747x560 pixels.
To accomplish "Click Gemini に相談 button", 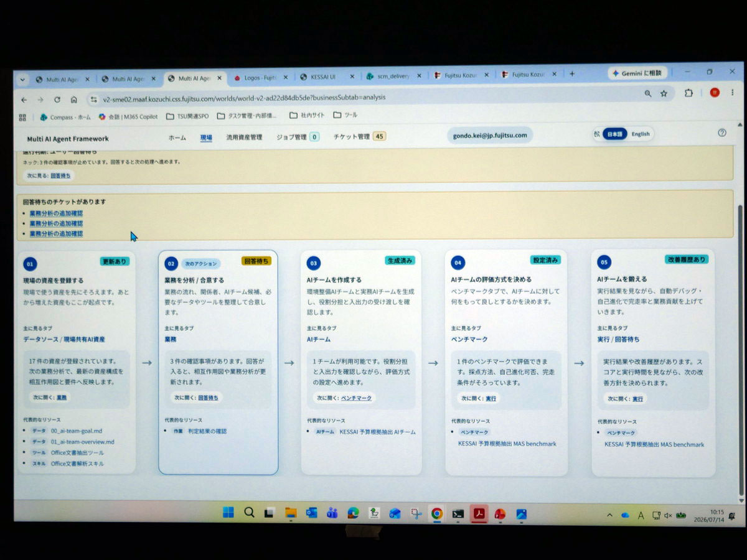I will pos(637,73).
